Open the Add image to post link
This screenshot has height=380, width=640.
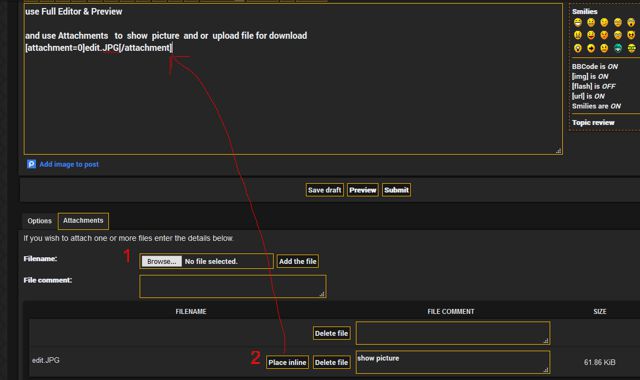tap(69, 164)
